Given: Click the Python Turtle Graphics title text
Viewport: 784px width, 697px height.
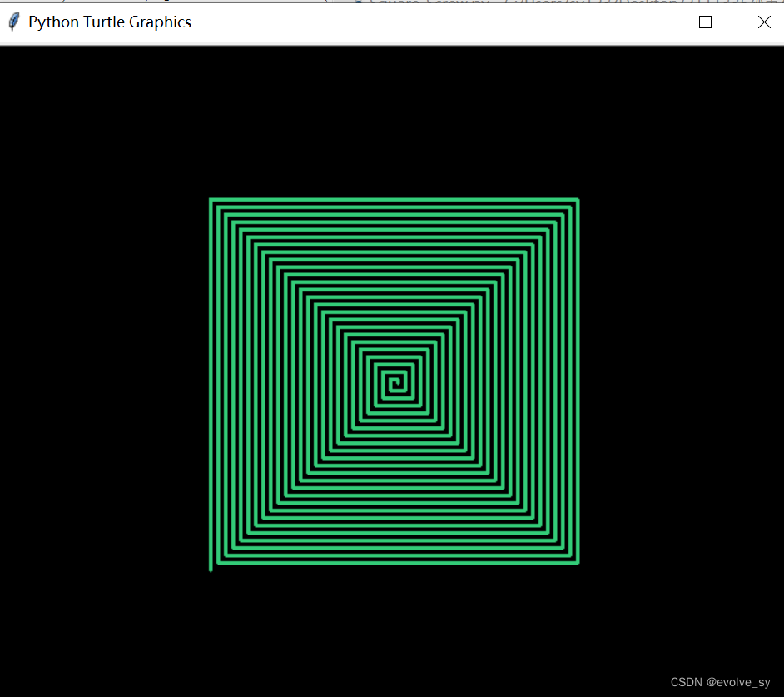Looking at the screenshot, I should tap(108, 22).
